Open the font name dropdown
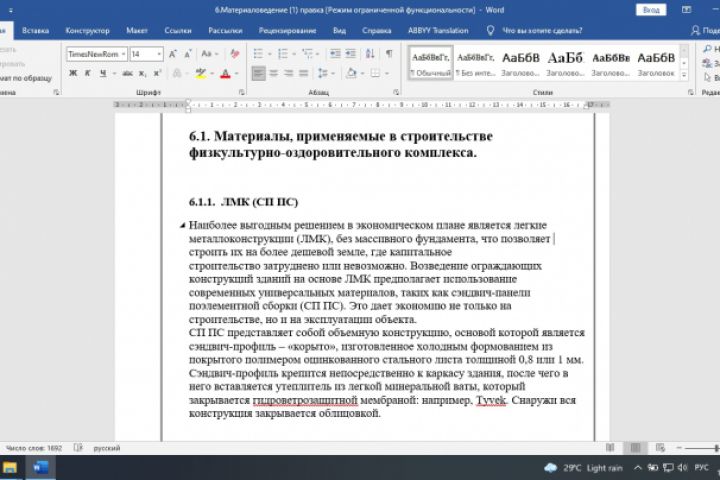 point(124,54)
